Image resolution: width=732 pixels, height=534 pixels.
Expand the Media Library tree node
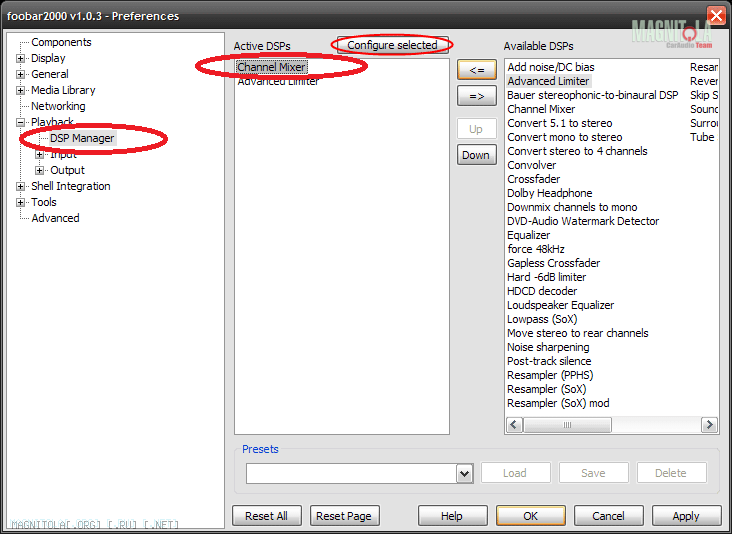point(21,91)
